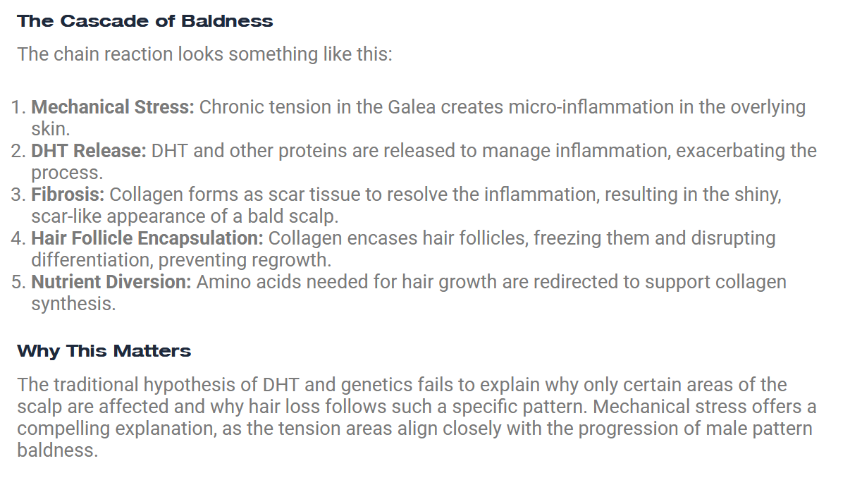Click the phrase preventing regrowth in item four
This screenshot has width=862, height=504.
(245, 260)
